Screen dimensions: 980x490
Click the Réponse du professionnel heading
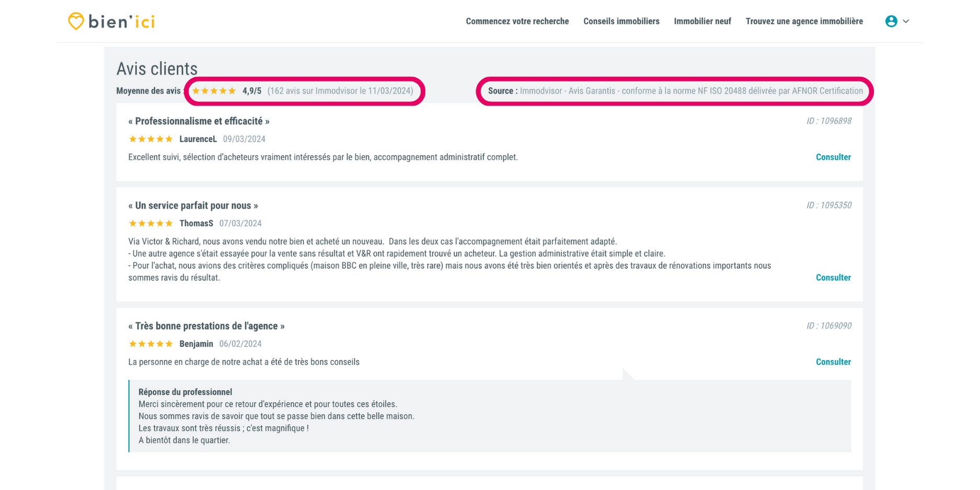point(185,392)
